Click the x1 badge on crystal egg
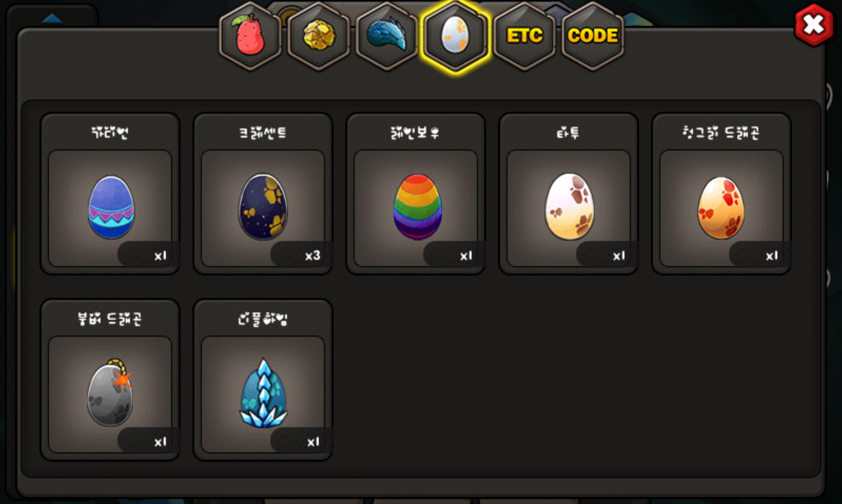The height and width of the screenshot is (504, 842). (x=313, y=441)
